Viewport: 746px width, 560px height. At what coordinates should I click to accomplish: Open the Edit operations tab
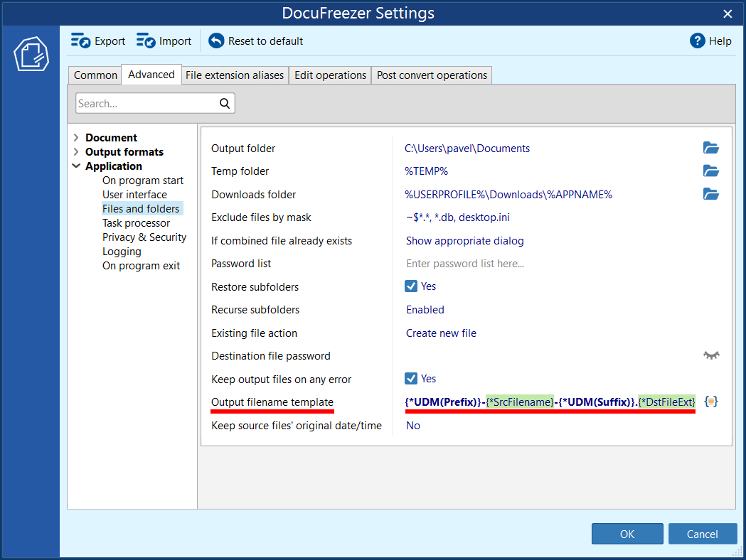[330, 75]
